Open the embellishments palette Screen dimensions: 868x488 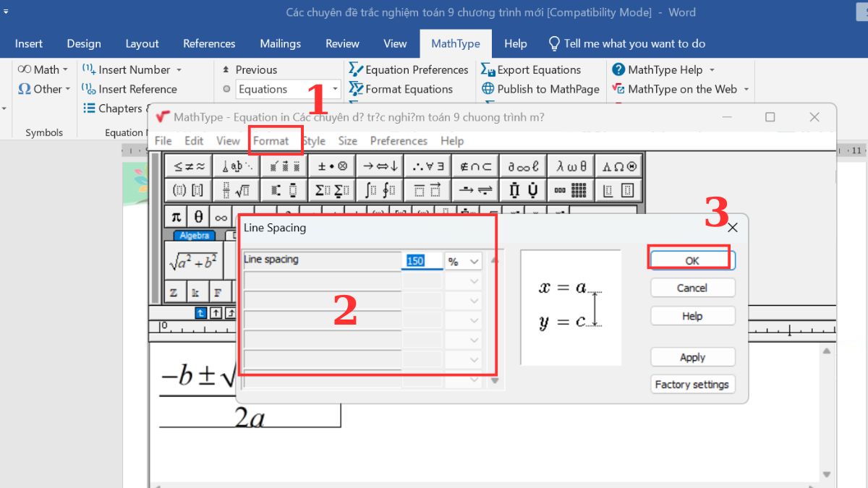click(284, 166)
